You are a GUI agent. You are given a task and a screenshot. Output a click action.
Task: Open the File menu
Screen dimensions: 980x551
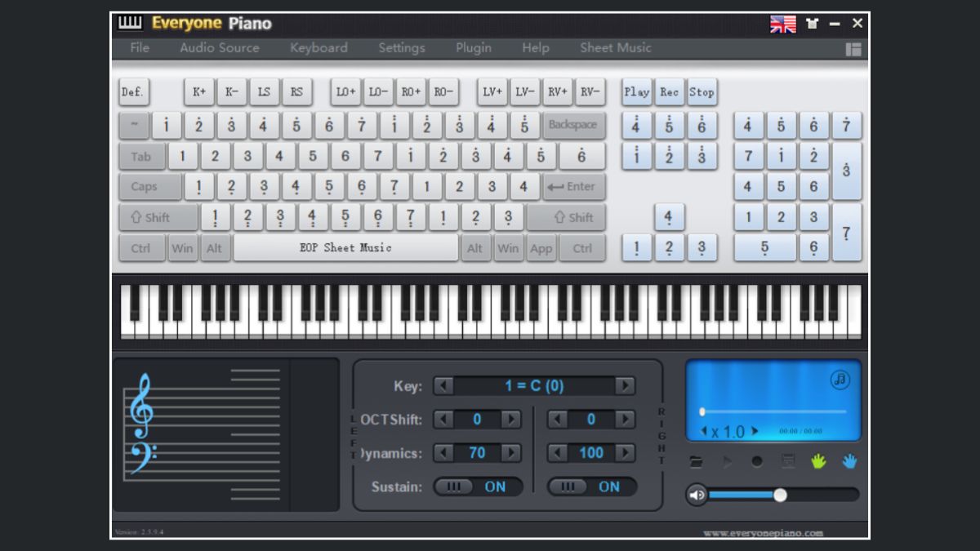pos(140,48)
